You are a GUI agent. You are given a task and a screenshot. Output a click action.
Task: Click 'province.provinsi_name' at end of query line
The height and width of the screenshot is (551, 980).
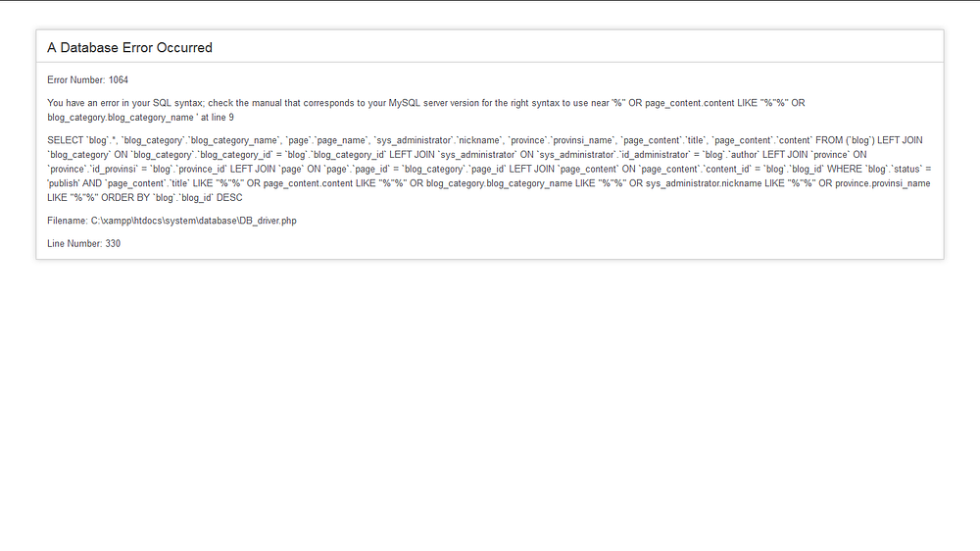(x=883, y=183)
